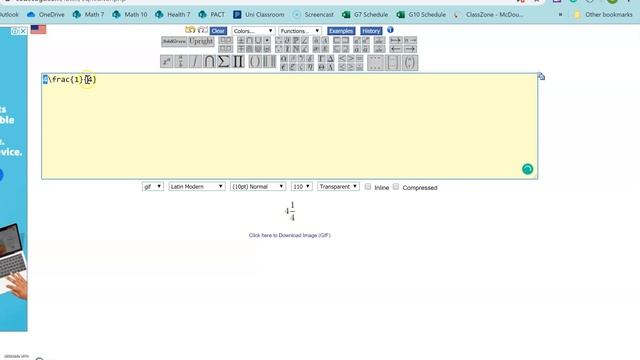Open the (10pt) Normal size dropdown
The width and height of the screenshot is (640, 360).
click(258, 187)
